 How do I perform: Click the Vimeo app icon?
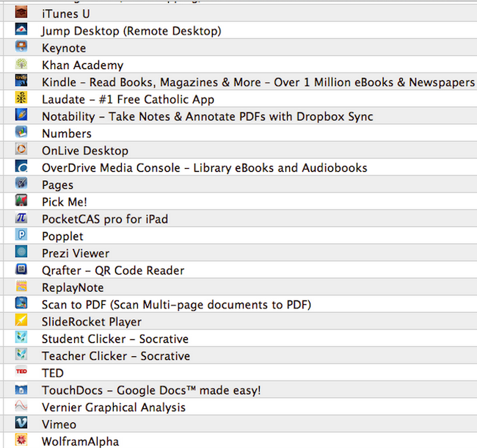pyautogui.click(x=21, y=423)
